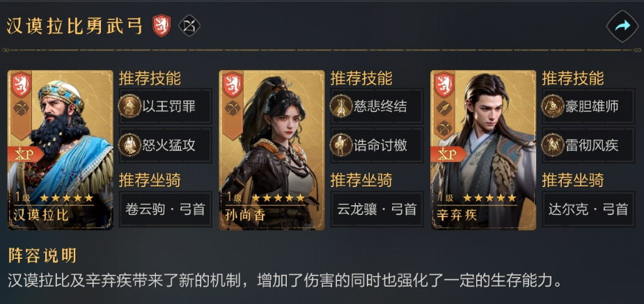Select the 诰命讨檄 skill icon
The height and width of the screenshot is (304, 644).
pos(341,145)
